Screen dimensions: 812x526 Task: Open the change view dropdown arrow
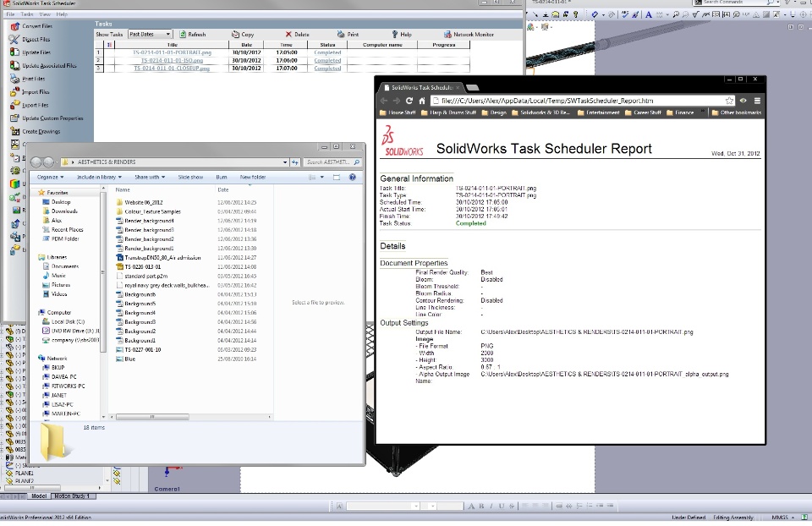click(x=322, y=177)
